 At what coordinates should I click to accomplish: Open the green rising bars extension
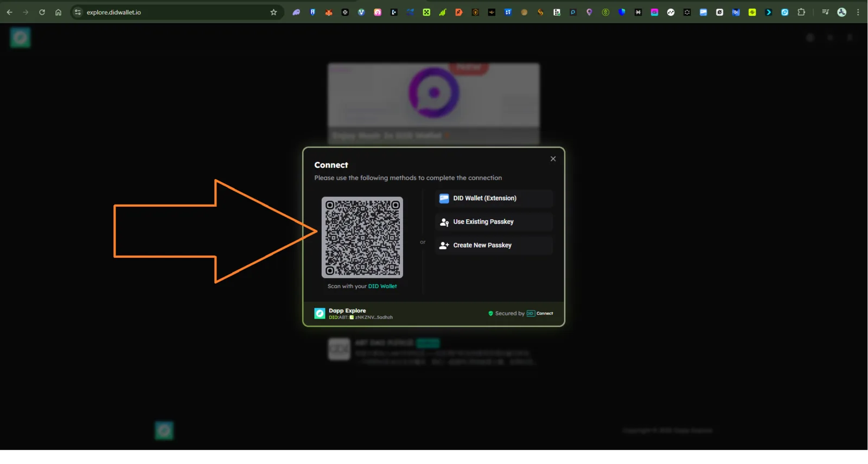coord(443,12)
